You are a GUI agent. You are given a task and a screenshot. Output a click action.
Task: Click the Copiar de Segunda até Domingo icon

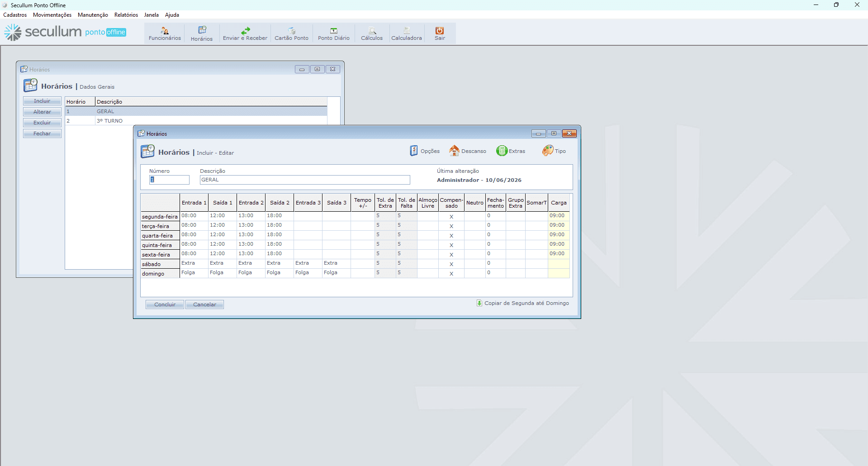click(x=479, y=303)
